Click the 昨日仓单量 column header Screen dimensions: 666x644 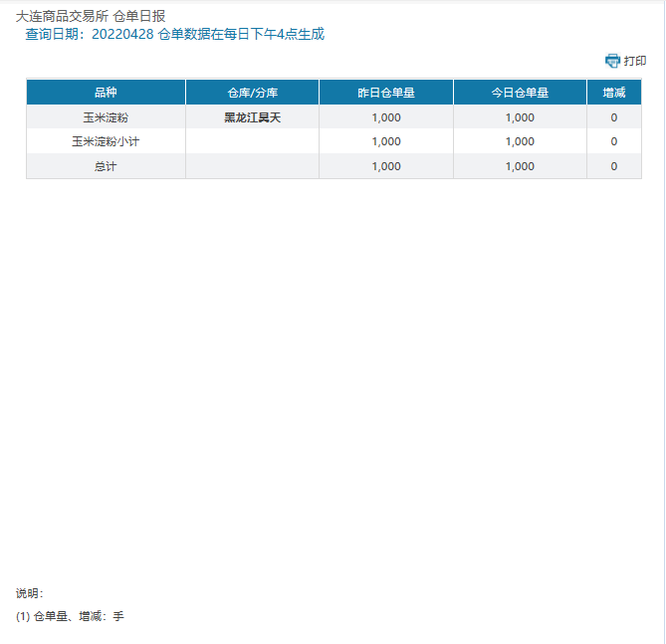pos(385,93)
